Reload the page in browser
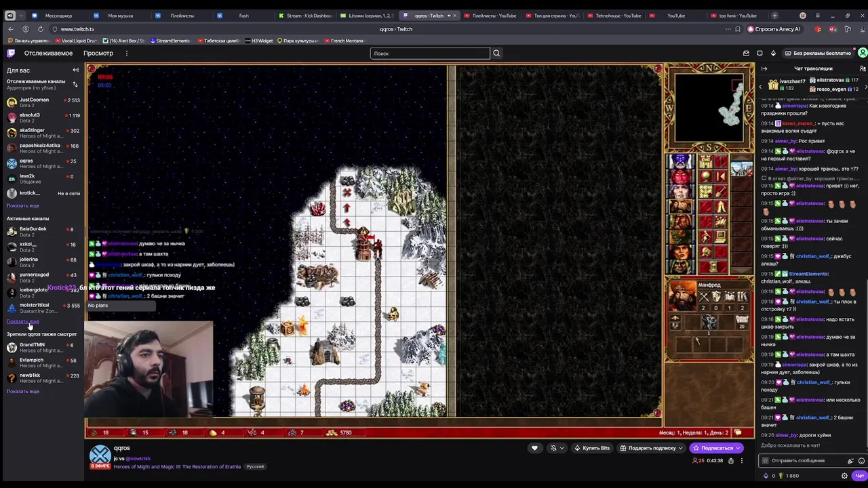The image size is (868, 488). click(40, 29)
